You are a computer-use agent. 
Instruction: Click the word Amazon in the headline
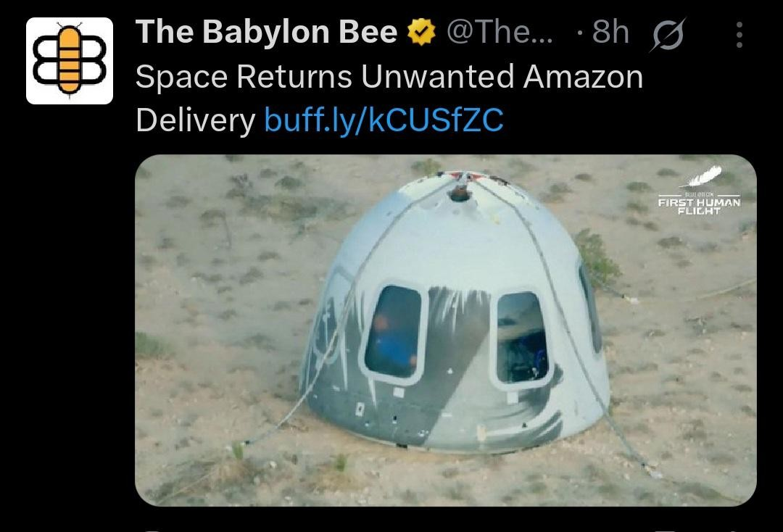point(583,77)
